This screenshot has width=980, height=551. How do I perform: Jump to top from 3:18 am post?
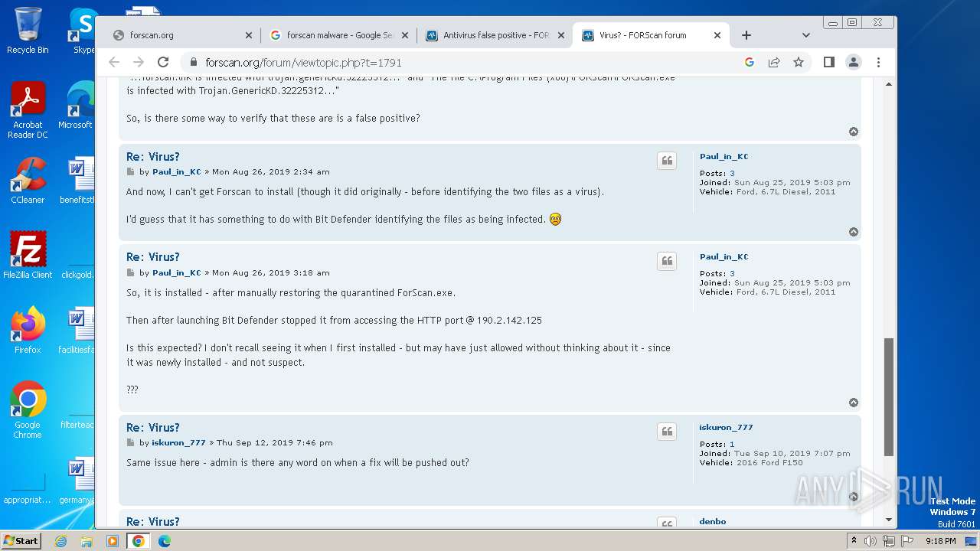[854, 403]
